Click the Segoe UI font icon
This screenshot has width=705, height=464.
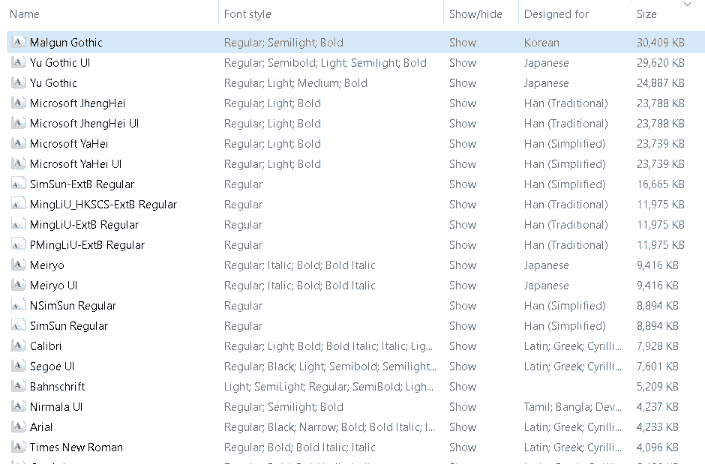tap(18, 366)
